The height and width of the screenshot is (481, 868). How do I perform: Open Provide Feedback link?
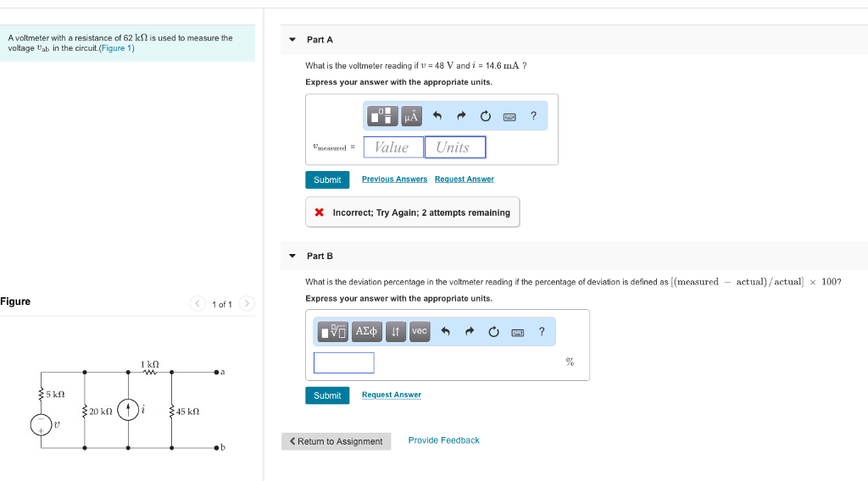tap(444, 440)
